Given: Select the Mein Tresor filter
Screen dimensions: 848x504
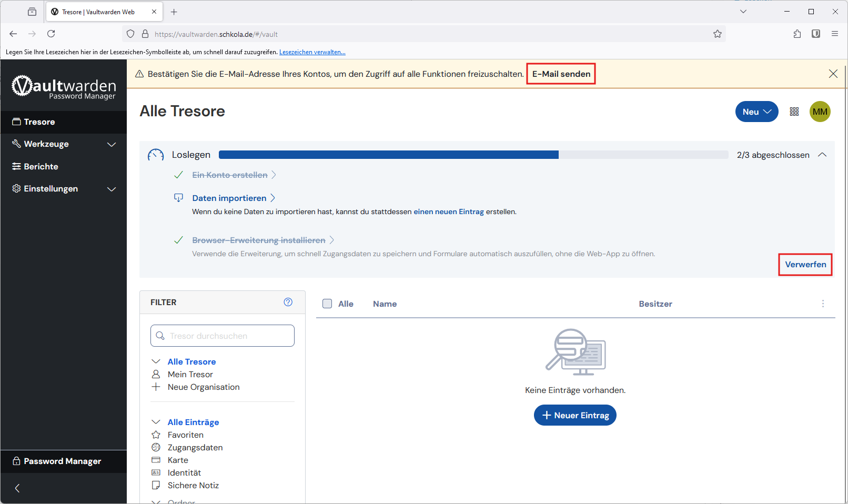Looking at the screenshot, I should coord(190,375).
